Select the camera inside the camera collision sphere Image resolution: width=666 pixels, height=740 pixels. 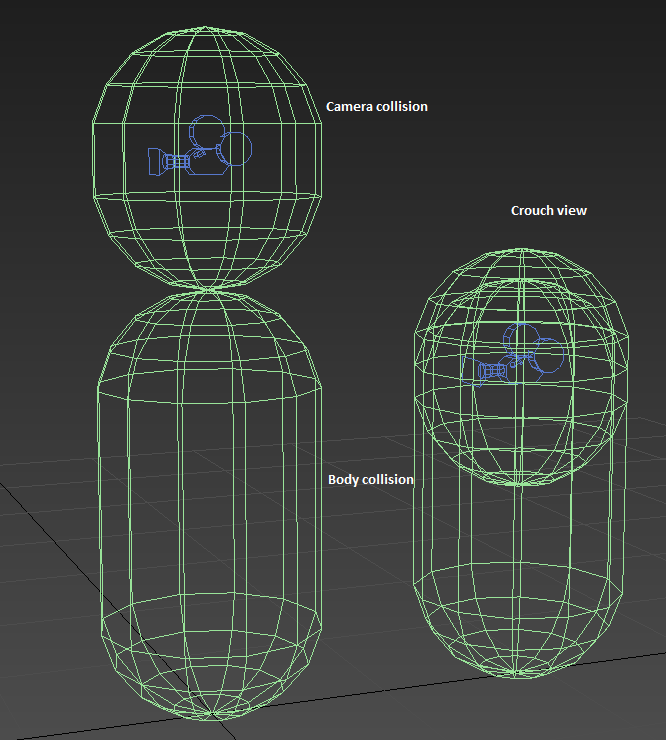tap(200, 146)
